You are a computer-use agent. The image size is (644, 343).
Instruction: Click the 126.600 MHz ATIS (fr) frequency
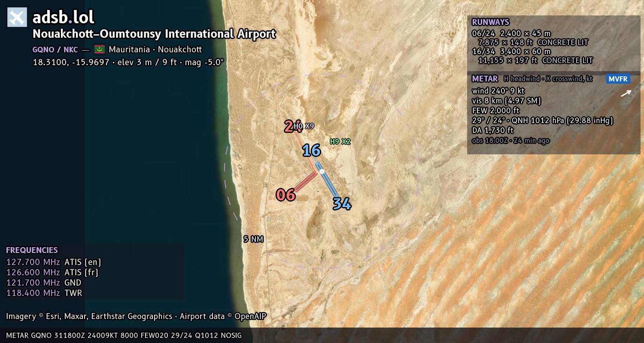click(52, 272)
